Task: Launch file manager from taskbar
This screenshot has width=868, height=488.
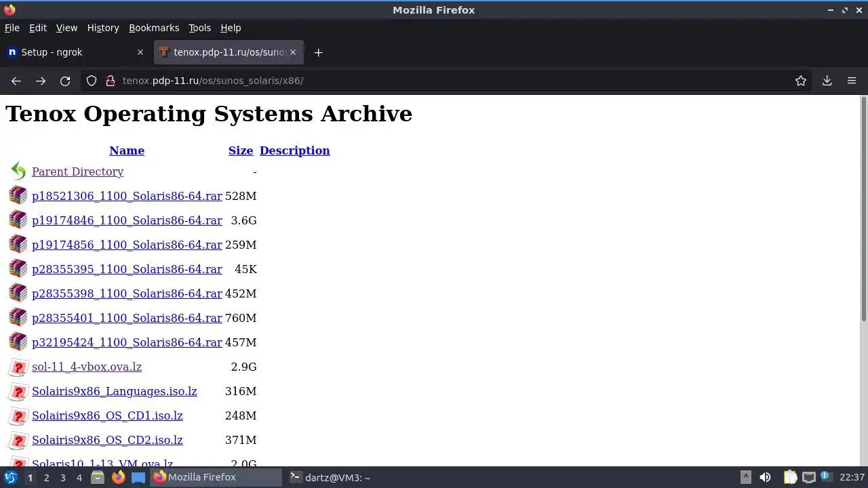Action: [x=98, y=477]
